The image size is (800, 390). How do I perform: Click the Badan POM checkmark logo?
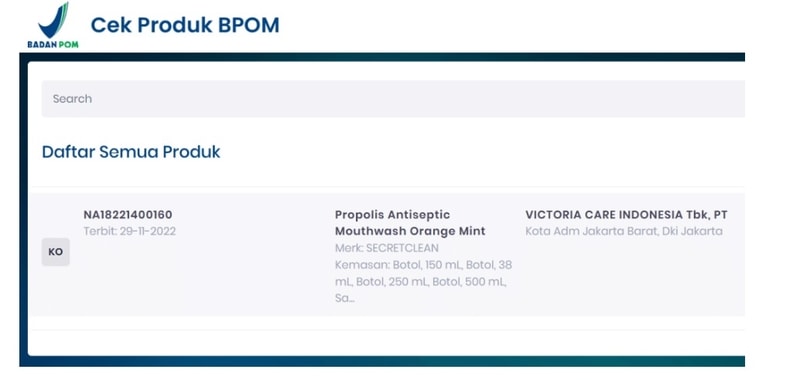coord(53,20)
